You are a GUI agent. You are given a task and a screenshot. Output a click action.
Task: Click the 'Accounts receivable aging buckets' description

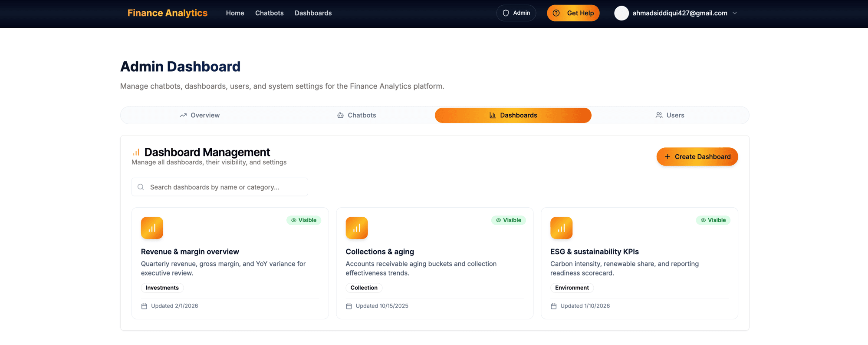(x=421, y=269)
